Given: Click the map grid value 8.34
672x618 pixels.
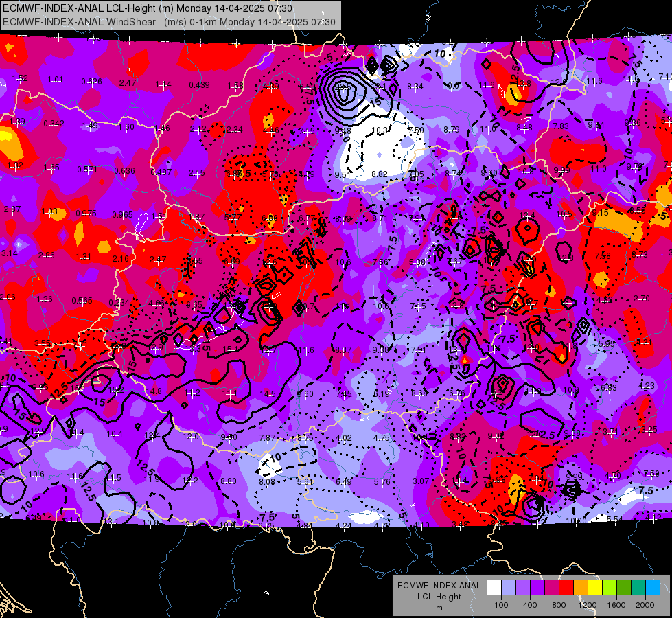Looking at the screenshot, I should pos(415,87).
